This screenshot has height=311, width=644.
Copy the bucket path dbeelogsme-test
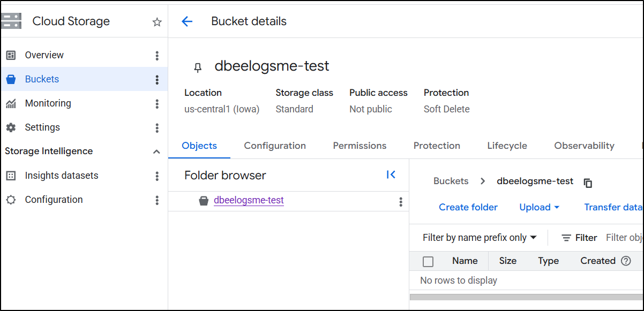click(x=588, y=183)
